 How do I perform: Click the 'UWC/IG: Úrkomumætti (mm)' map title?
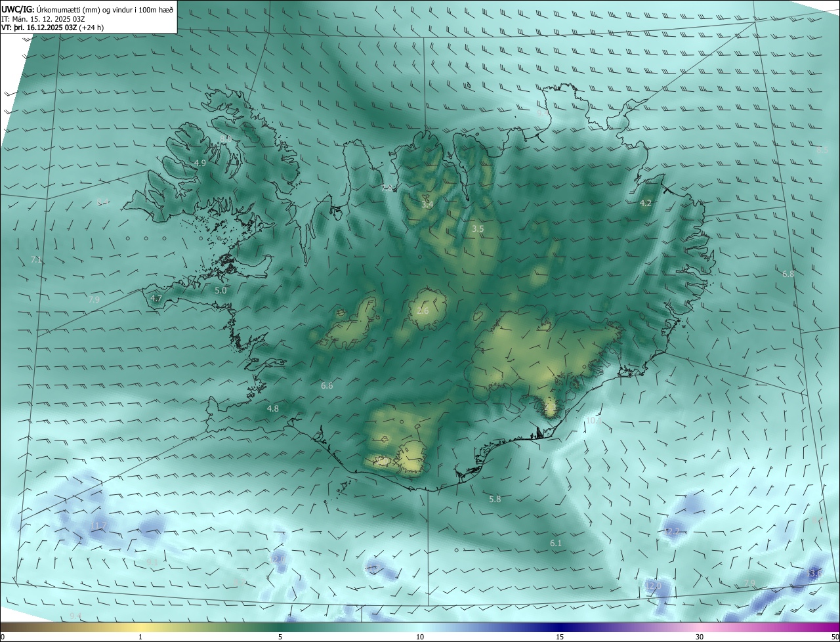pos(87,9)
